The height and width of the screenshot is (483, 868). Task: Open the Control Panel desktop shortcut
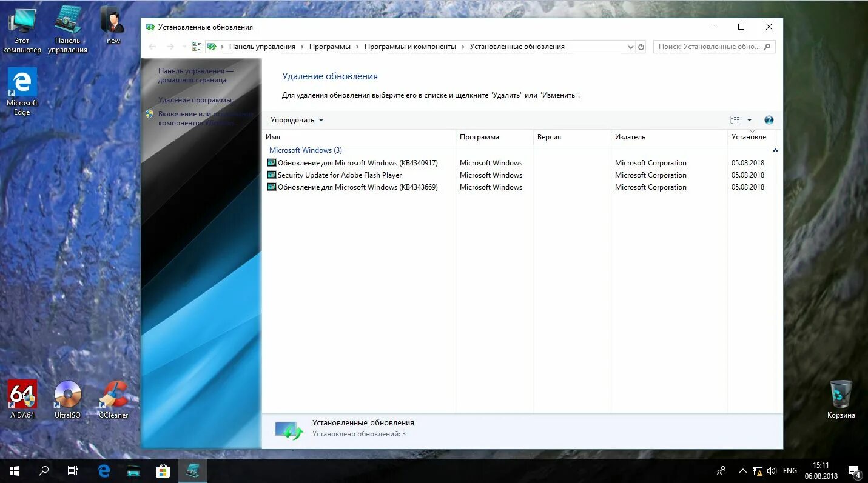tap(68, 30)
